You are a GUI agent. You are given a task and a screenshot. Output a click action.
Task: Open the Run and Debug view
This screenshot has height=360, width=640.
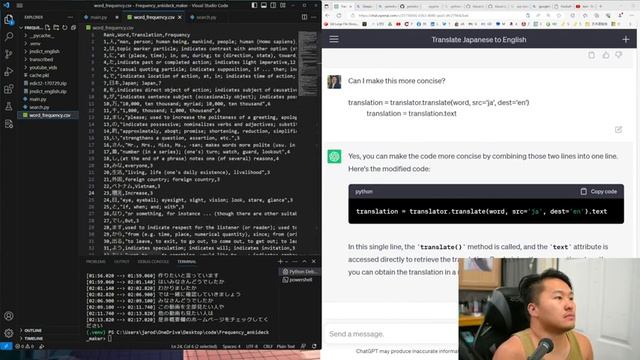9,71
